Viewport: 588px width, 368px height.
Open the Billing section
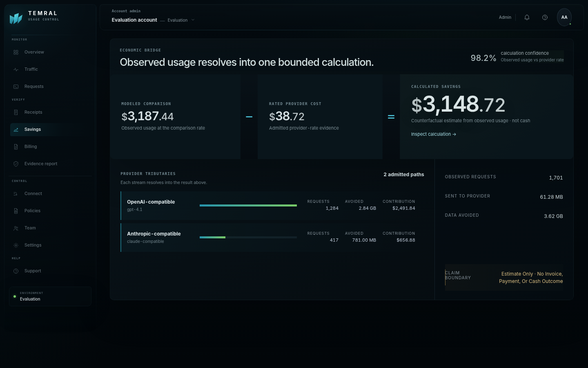pos(51,147)
